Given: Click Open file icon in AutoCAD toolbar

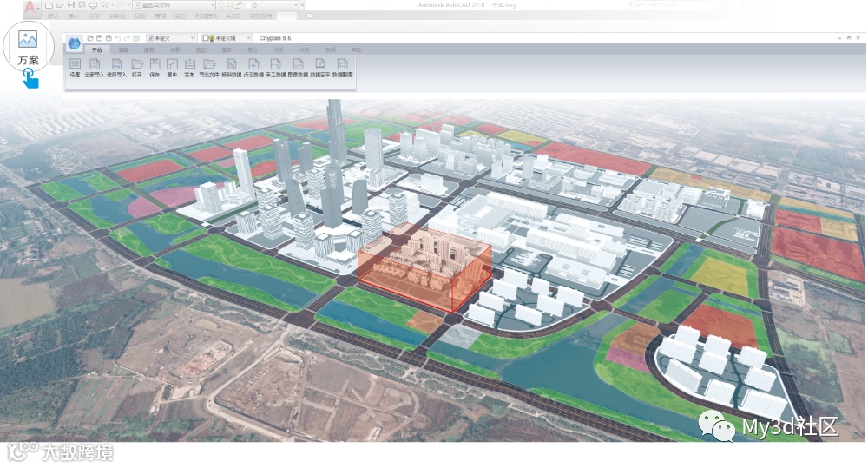Looking at the screenshot, I should coord(60,5).
